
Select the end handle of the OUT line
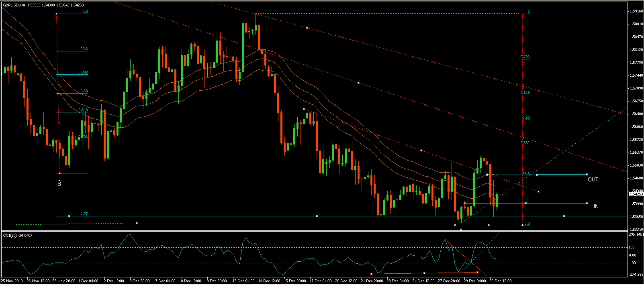587,175
